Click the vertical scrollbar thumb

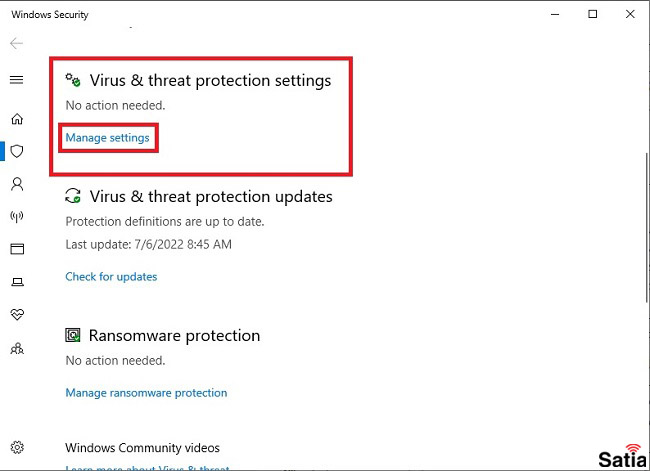click(x=647, y=228)
